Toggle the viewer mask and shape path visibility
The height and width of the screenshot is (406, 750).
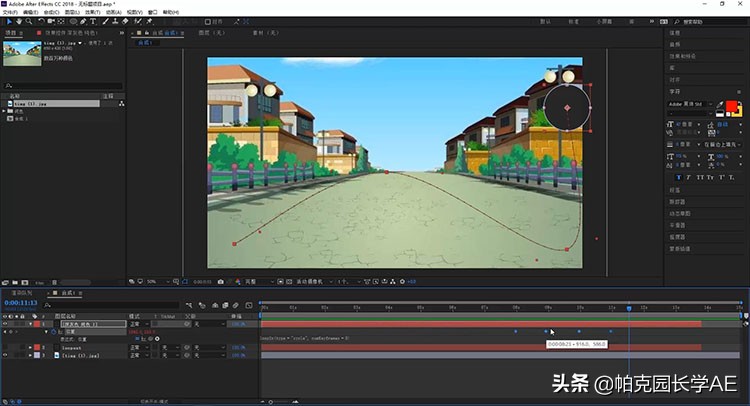point(185,282)
